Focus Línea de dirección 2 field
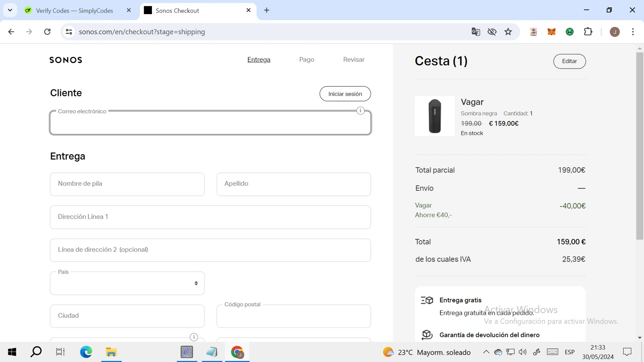Screen dimensions: 644x362 [210, 250]
